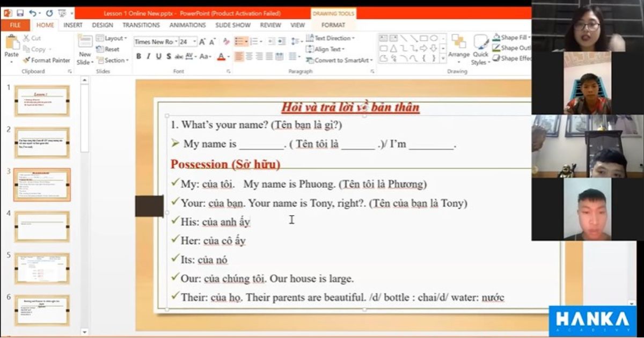Open the Font Size dropdown
The height and width of the screenshot is (338, 644).
[x=195, y=42]
